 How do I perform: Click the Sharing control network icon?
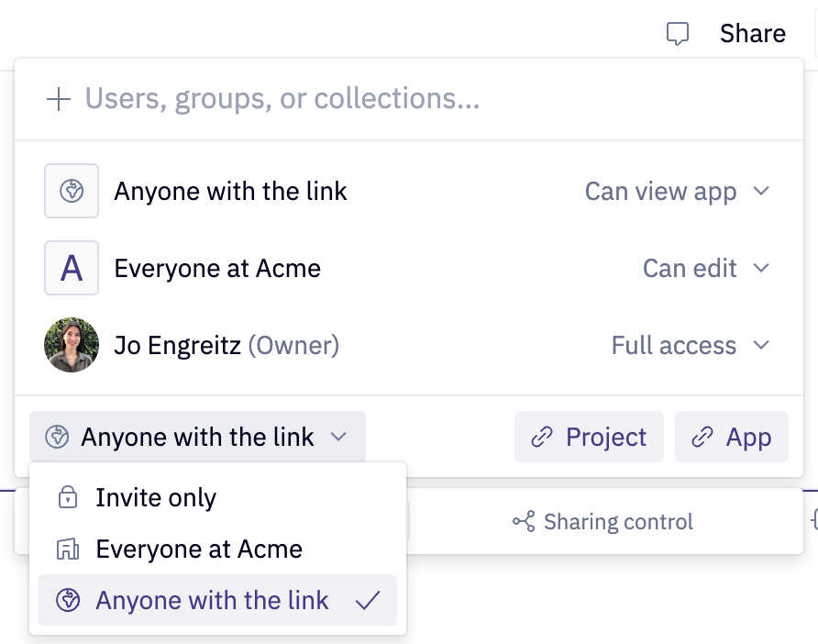tap(523, 521)
